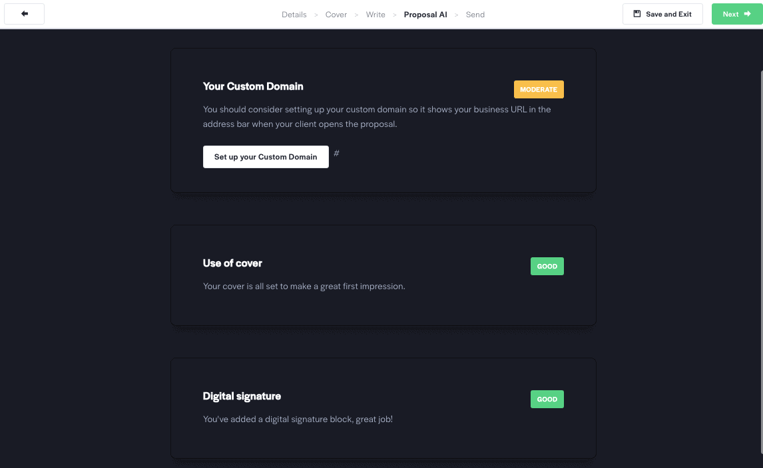This screenshot has height=468, width=763.
Task: Proceed with the green Next arrow button
Action: point(737,14)
